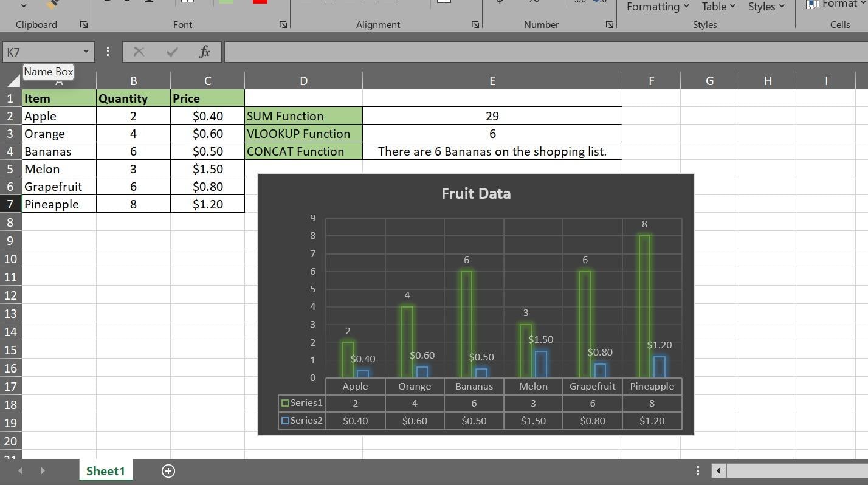This screenshot has width=868, height=485.
Task: Open the Name Box dropdown arrow
Action: pyautogui.click(x=86, y=52)
